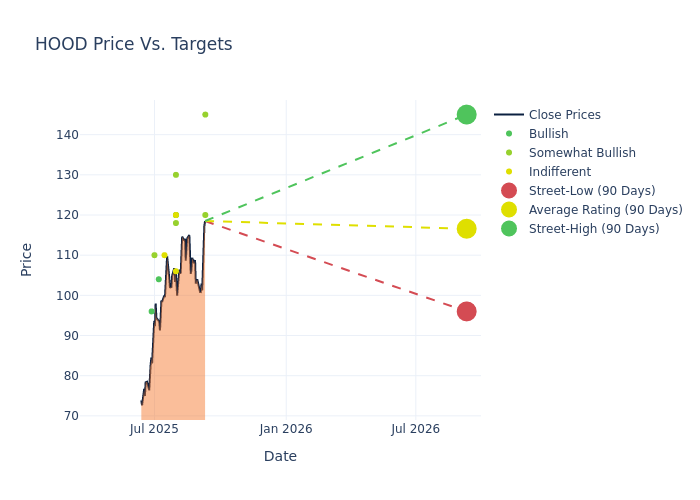Click the small rating dot at price 145
This screenshot has height=500, width=700.
click(205, 115)
